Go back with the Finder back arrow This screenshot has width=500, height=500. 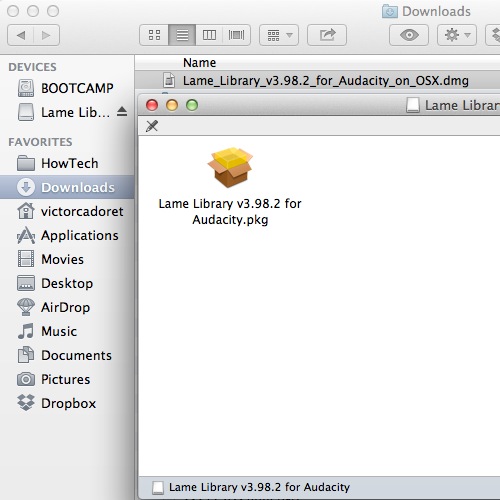click(x=21, y=35)
